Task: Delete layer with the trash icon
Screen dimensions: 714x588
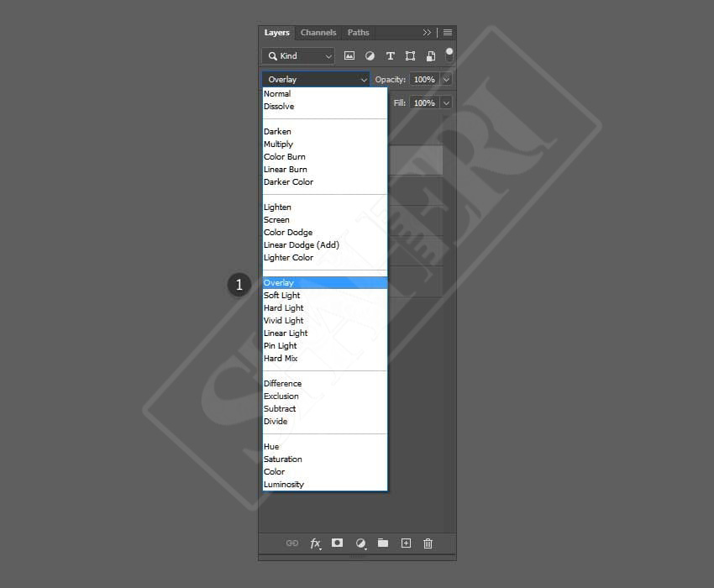Action: pyautogui.click(x=428, y=543)
